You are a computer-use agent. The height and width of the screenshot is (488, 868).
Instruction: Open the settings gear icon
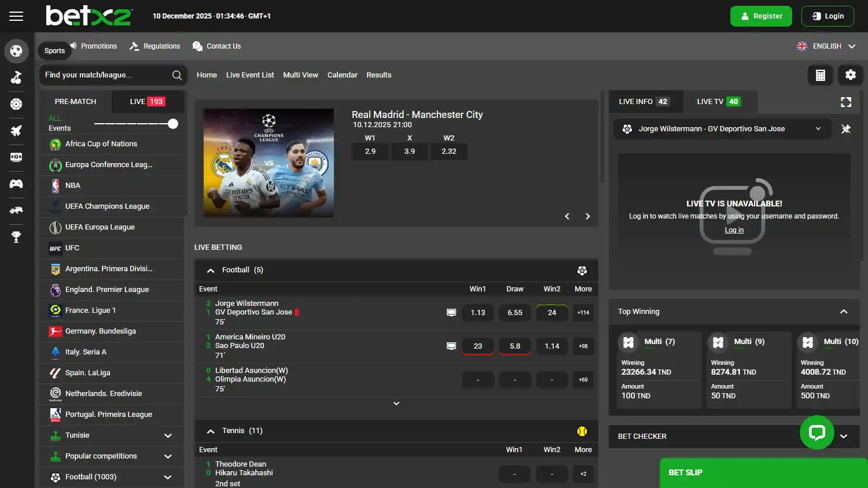click(851, 75)
